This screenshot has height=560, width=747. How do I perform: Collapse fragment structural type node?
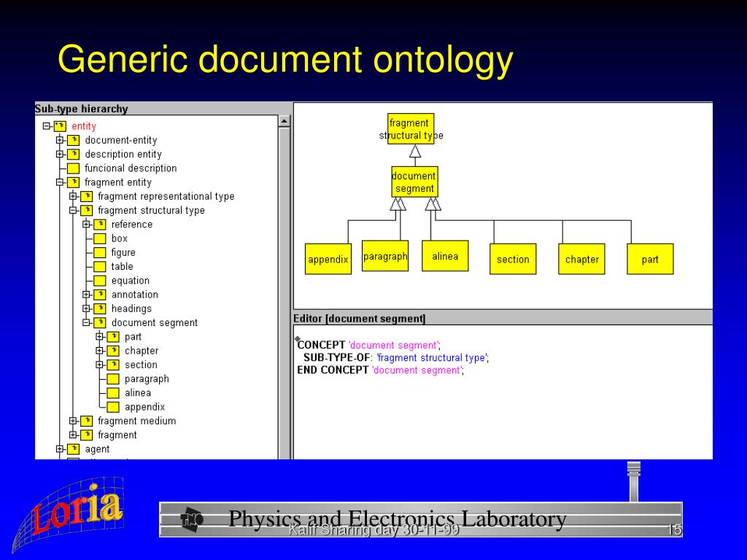tap(73, 211)
